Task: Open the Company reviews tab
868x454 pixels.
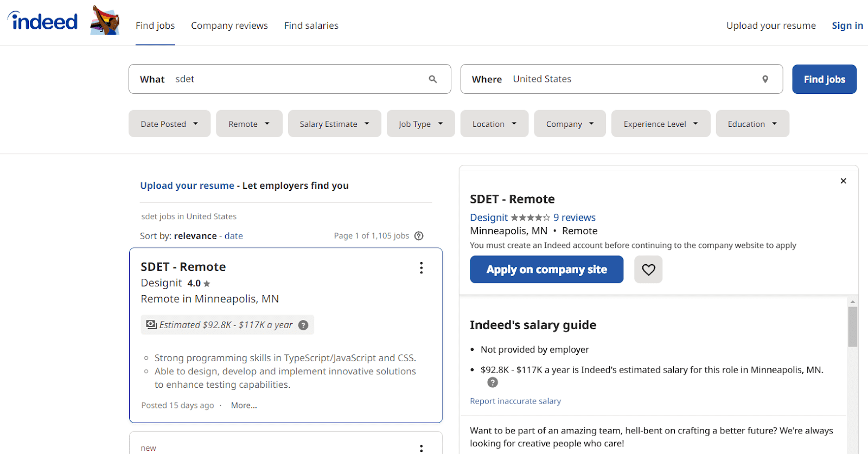Action: (229, 25)
